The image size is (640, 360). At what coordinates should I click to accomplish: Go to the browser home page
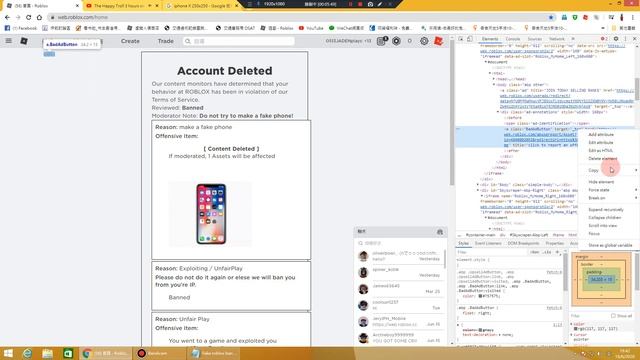coord(39,17)
